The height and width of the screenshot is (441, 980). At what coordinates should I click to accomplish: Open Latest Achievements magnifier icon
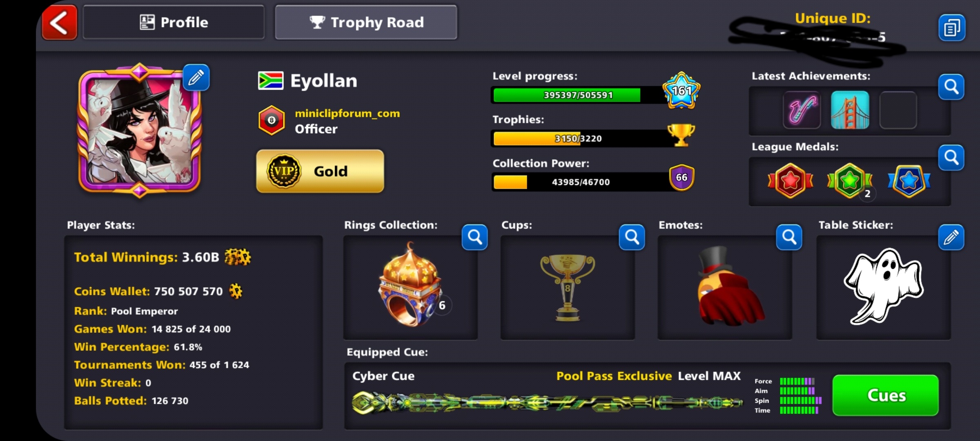point(951,87)
